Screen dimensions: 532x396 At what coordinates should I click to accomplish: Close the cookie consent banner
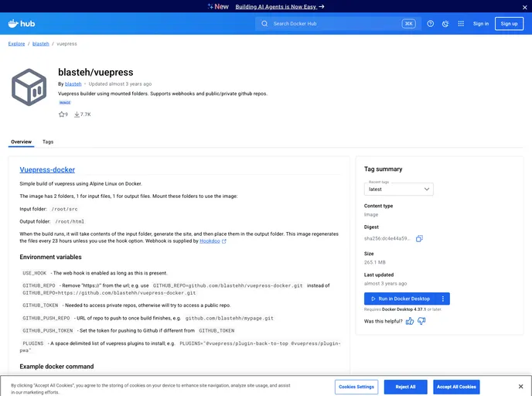click(521, 387)
